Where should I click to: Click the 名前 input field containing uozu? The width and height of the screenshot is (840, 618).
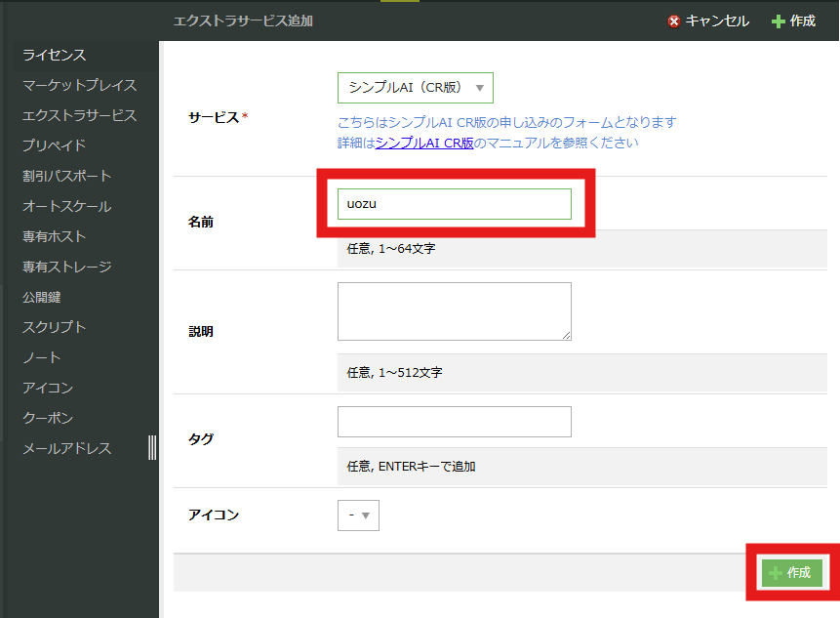click(x=454, y=204)
